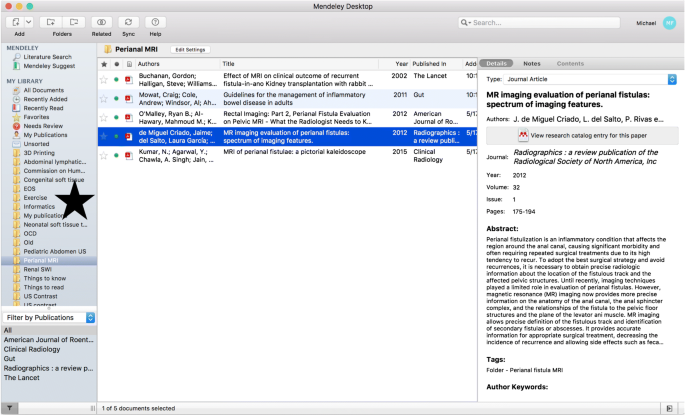Open the search options magnifier dropdown
This screenshot has height=415, width=685.
click(465, 23)
